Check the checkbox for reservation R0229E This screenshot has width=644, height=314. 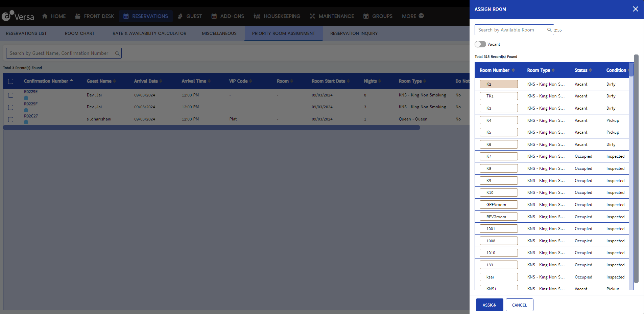coord(10,95)
